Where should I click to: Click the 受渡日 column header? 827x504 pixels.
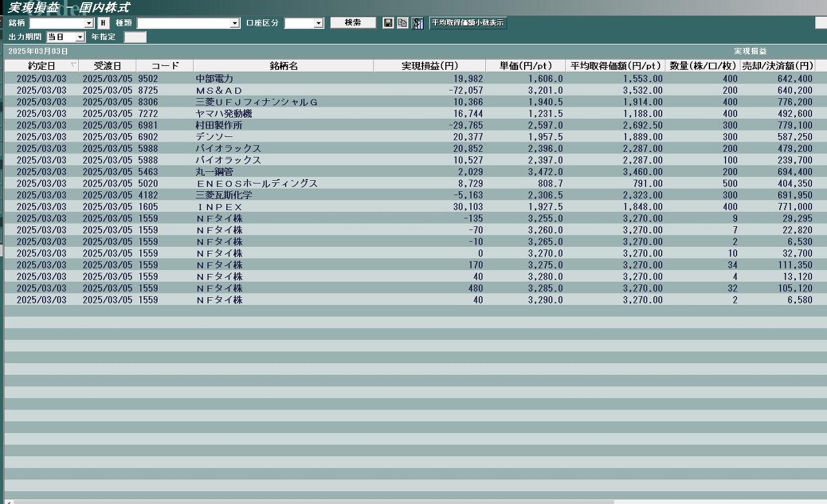[x=107, y=66]
